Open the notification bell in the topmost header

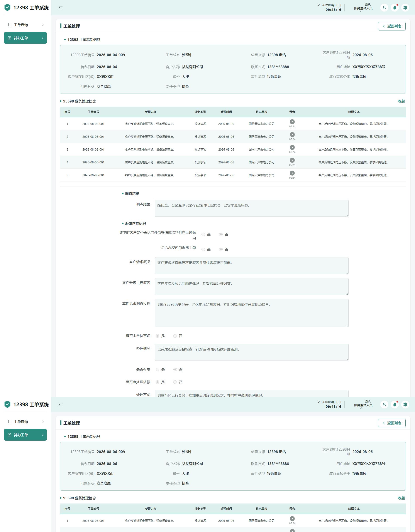[395, 8]
